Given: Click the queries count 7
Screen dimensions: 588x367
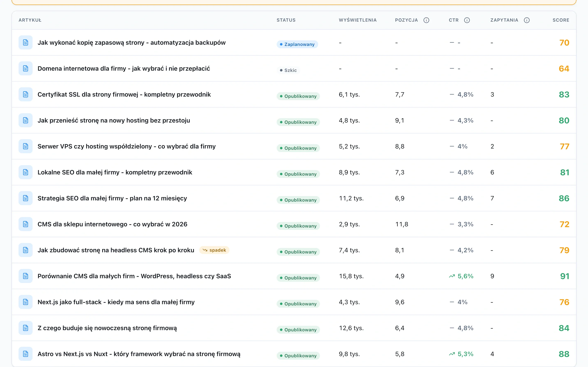Looking at the screenshot, I should 492,198.
